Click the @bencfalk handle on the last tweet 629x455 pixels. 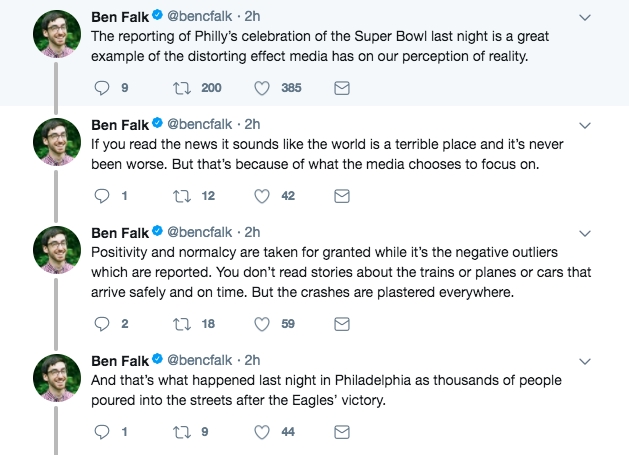(199, 360)
